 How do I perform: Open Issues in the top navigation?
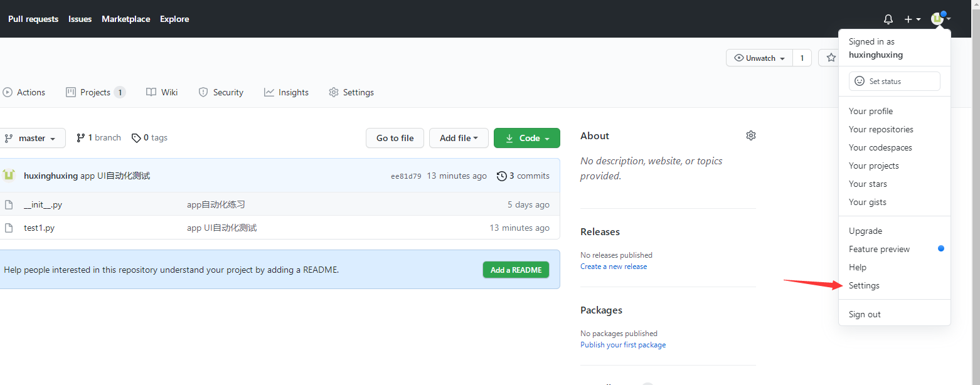[x=80, y=19]
